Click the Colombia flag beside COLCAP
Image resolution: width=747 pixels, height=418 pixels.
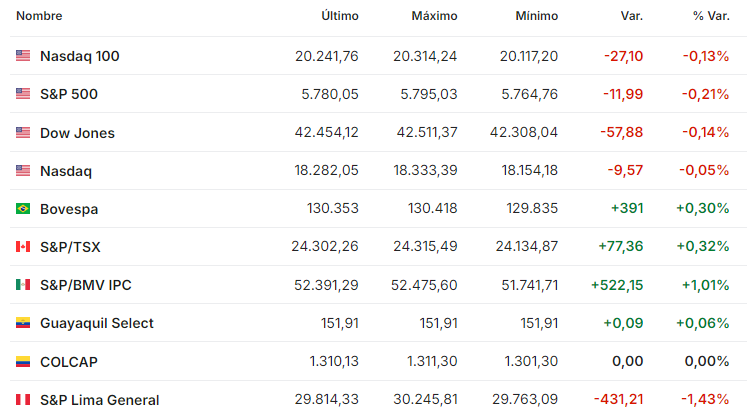(x=23, y=362)
